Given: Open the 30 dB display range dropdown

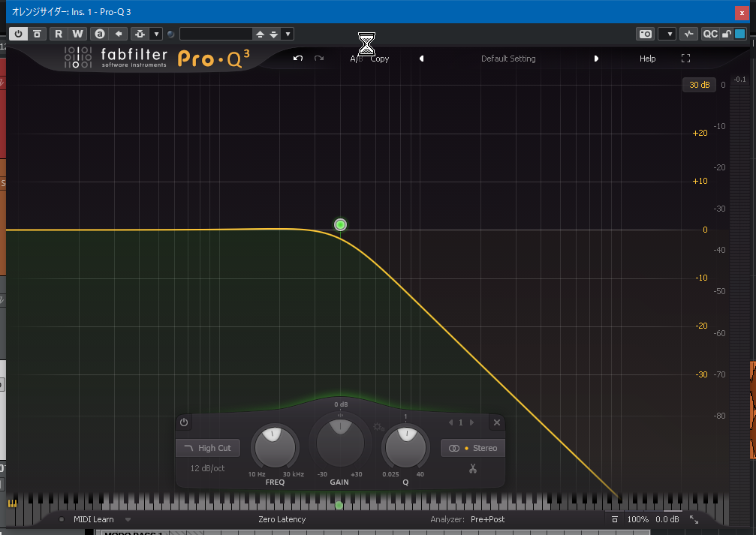Looking at the screenshot, I should 699,85.
